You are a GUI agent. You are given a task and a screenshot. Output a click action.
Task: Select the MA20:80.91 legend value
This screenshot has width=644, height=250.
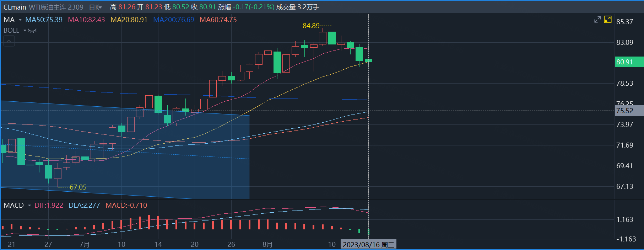(129, 20)
